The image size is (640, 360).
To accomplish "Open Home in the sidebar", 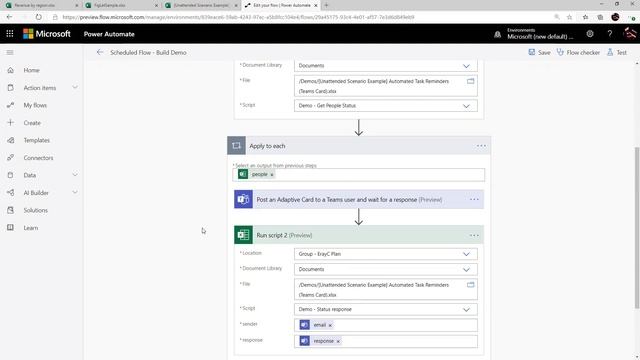I will tap(31, 70).
